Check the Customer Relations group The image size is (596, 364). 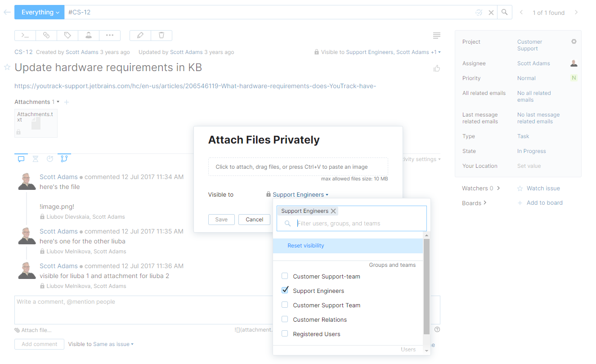284,319
